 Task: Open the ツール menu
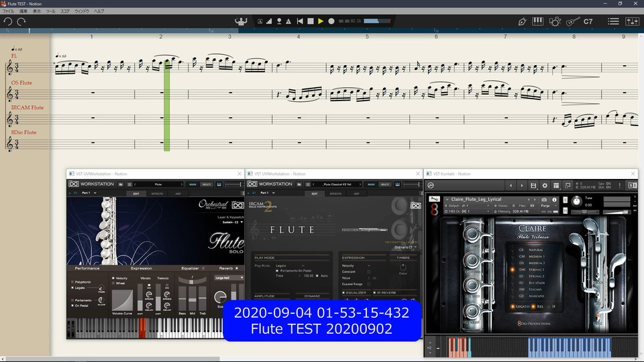[x=50, y=11]
